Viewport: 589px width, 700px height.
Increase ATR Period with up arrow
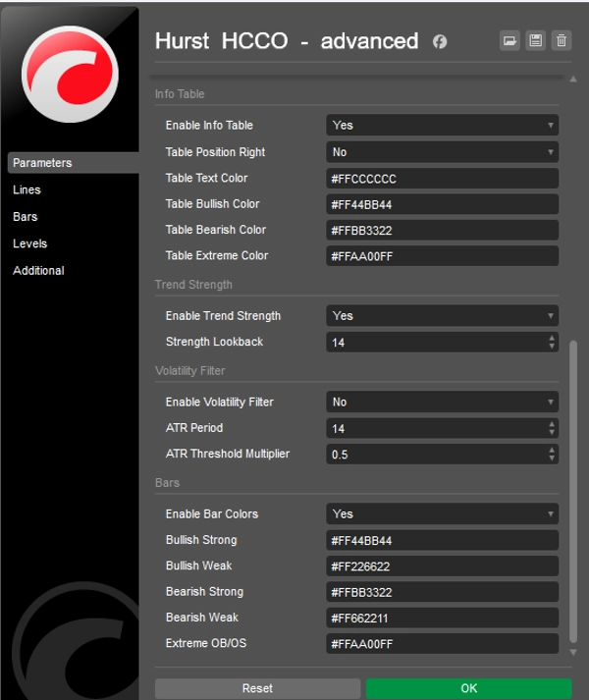pyautogui.click(x=552, y=424)
